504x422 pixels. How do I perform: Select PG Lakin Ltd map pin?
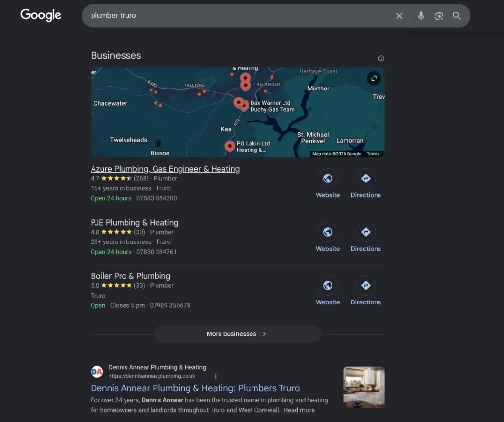[229, 147]
